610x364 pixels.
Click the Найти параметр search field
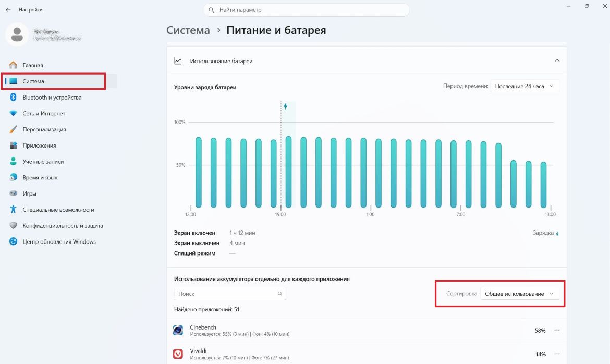[x=307, y=9]
